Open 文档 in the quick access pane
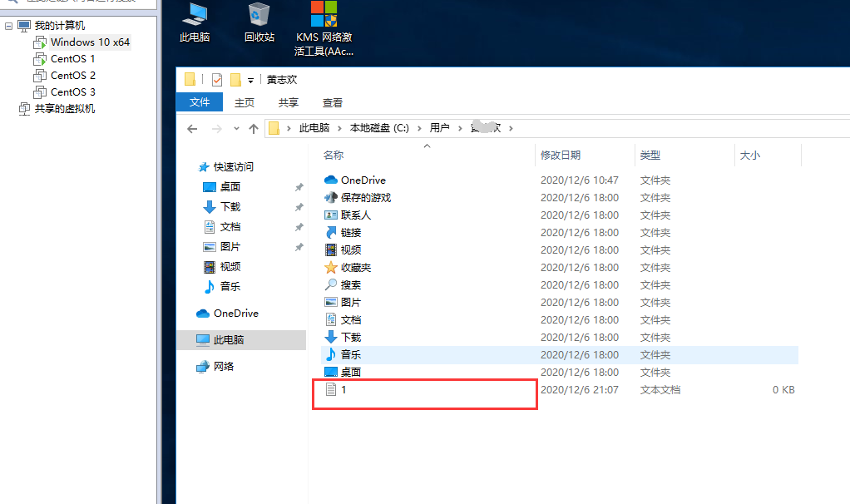 pyautogui.click(x=230, y=227)
